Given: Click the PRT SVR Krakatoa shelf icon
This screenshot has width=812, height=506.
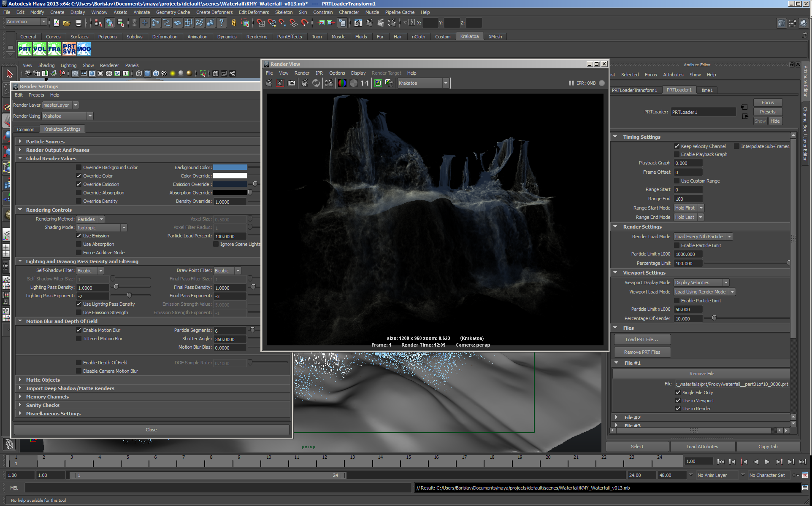Looking at the screenshot, I should [69, 49].
